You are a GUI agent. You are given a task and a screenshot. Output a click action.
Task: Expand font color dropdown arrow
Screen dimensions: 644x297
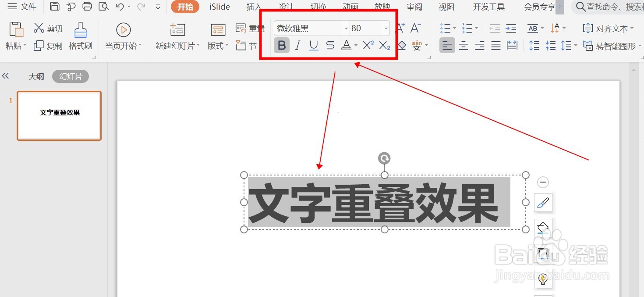point(356,45)
